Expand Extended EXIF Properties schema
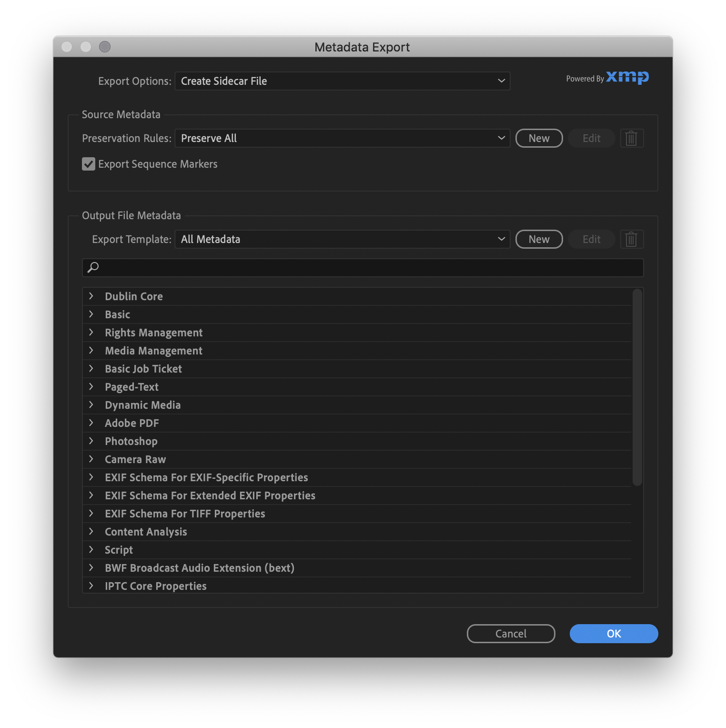This screenshot has height=728, width=726. pos(91,495)
